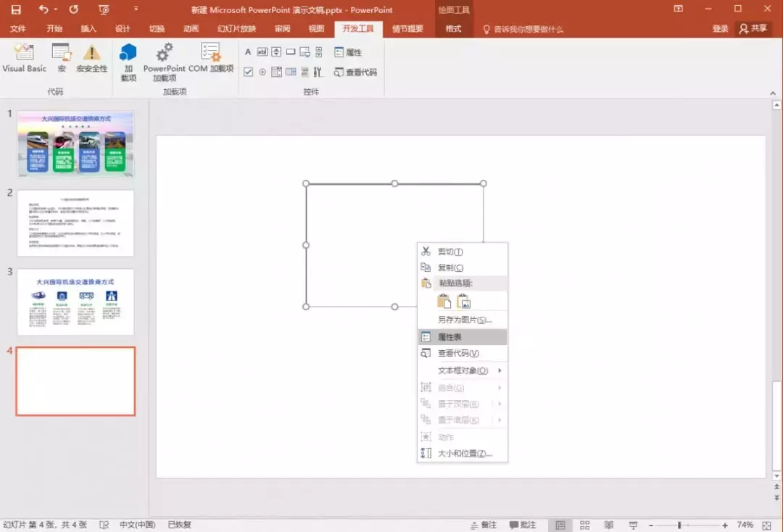Click 属性 properties button in ribbon
Screen dimensions: 783x532
[348, 52]
